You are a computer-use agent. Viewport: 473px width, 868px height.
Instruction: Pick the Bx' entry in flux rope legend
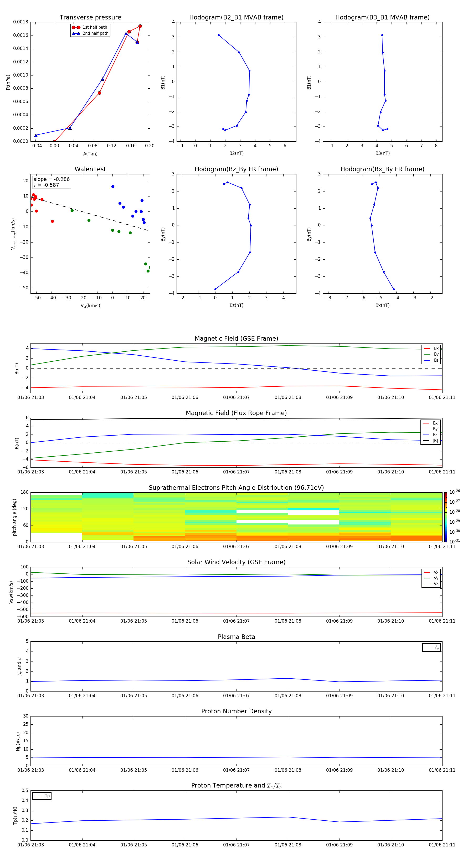(431, 423)
